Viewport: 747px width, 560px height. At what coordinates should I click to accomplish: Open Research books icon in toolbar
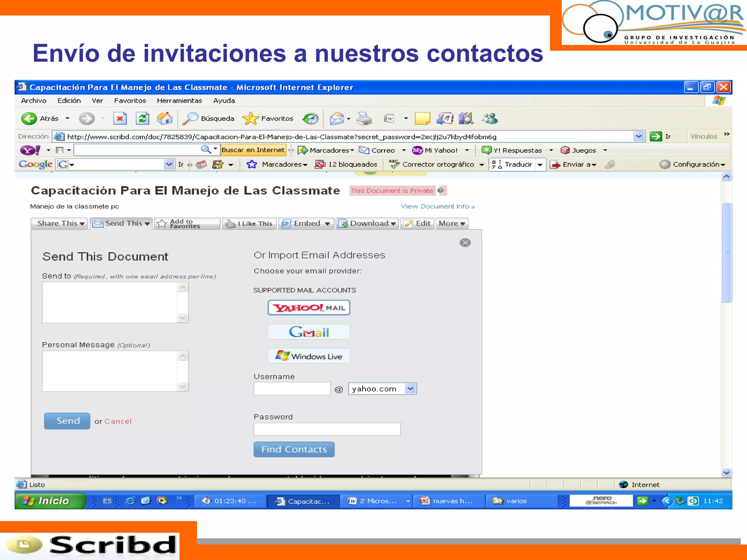pos(466,118)
